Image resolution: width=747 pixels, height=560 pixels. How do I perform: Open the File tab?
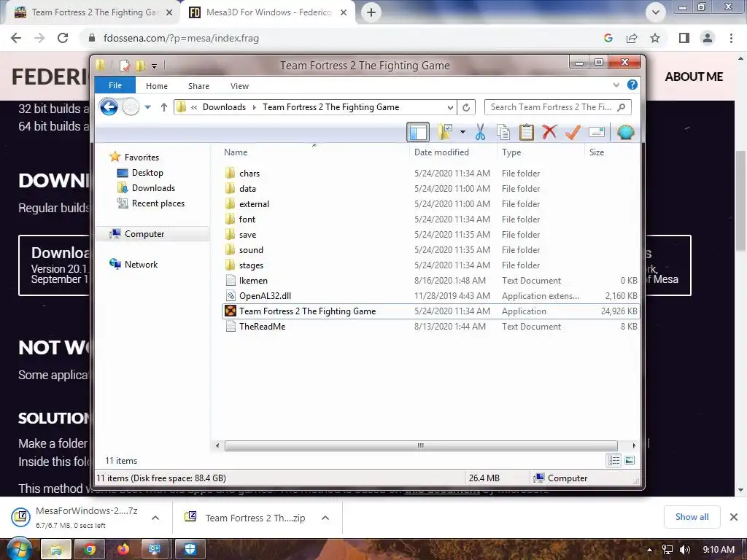(115, 85)
